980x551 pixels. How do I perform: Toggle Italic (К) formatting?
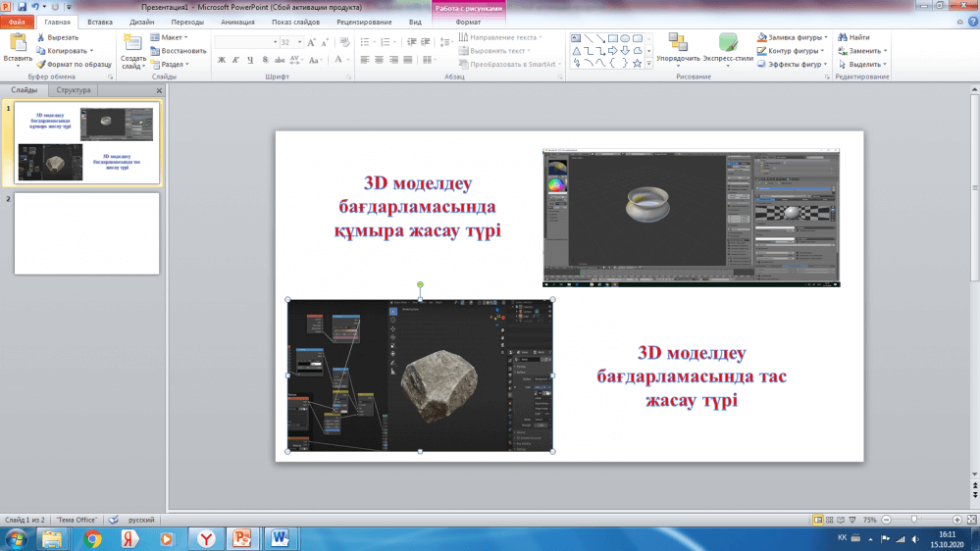236,60
